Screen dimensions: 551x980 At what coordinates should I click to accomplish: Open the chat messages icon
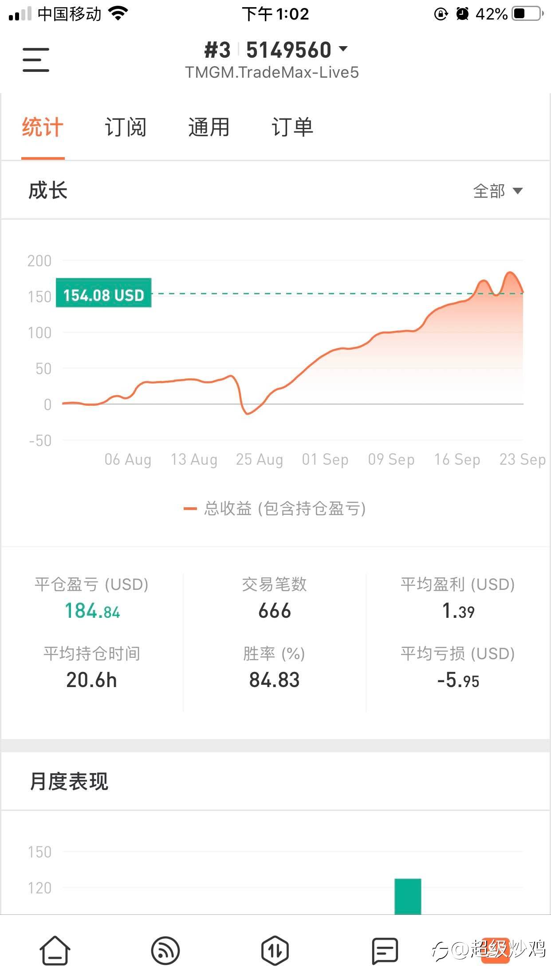tap(385, 950)
